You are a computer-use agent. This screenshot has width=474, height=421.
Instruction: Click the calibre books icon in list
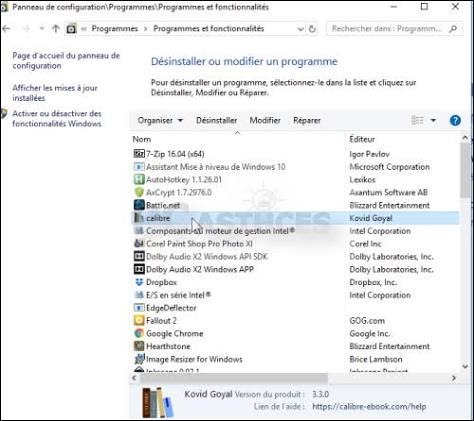(138, 218)
